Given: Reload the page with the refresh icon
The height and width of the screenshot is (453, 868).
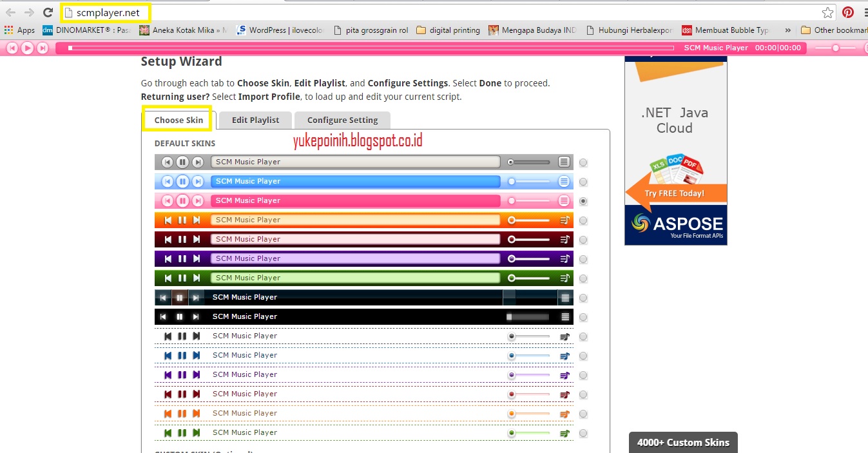Looking at the screenshot, I should (48, 12).
